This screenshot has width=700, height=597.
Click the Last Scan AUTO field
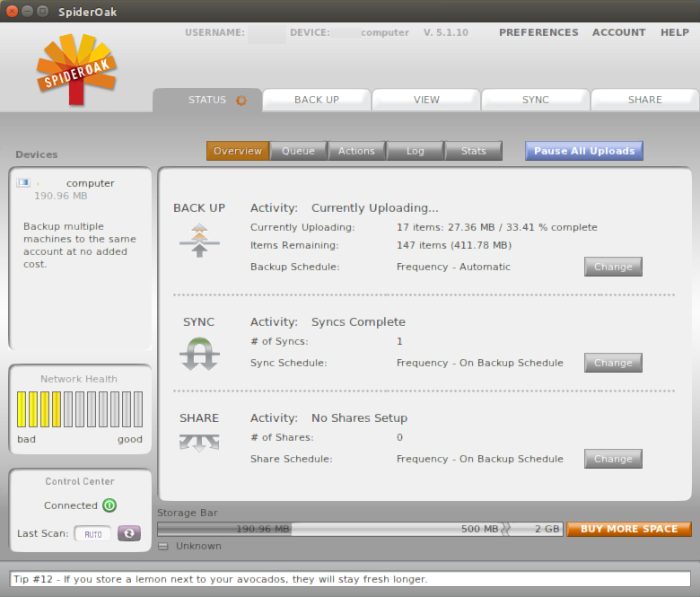(92, 534)
